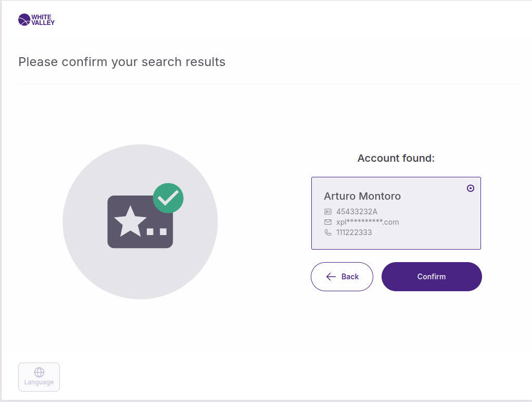Viewport: 532px width, 402px height.
Task: Click the "Please confirm your search results" heading
Action: coord(122,62)
